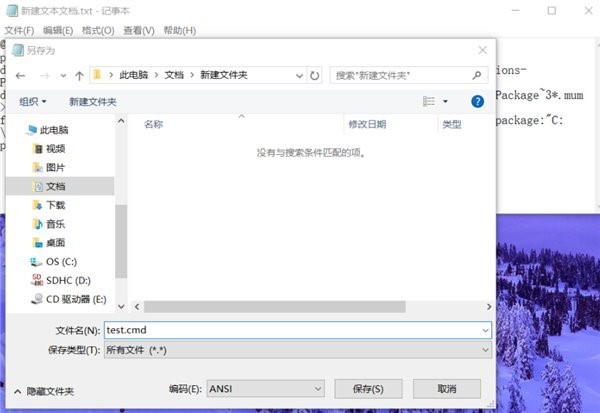This screenshot has height=413, width=600.
Task: Click the back navigation arrow
Action: 21,75
